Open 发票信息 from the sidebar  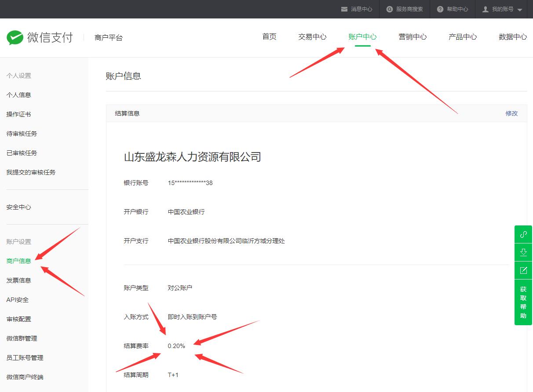[18, 280]
